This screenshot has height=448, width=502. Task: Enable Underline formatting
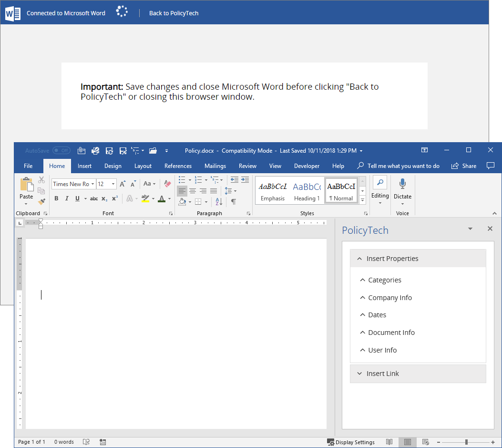[77, 198]
